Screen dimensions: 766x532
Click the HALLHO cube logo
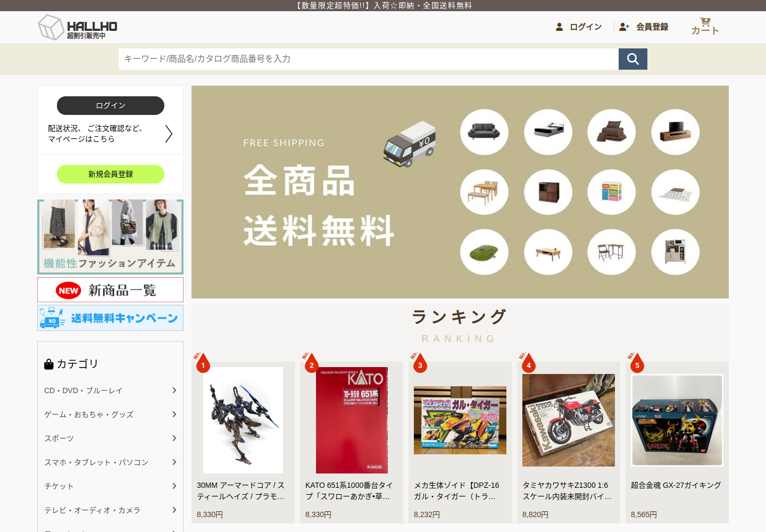pos(51,27)
